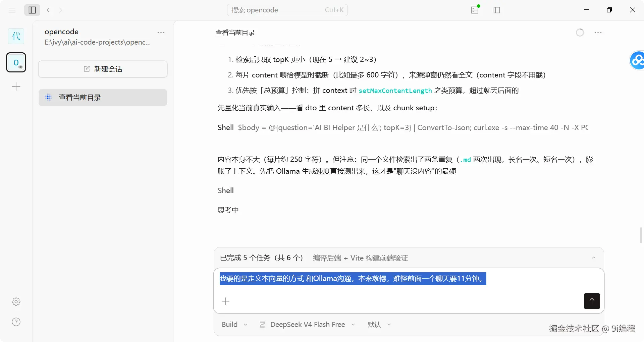
Task: Send message with up arrow button
Action: click(x=592, y=301)
